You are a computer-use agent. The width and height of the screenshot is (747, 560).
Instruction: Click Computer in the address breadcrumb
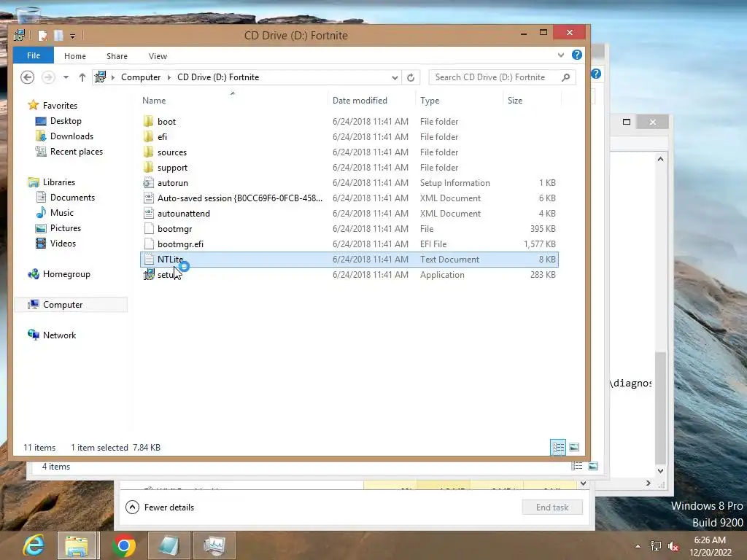(141, 77)
